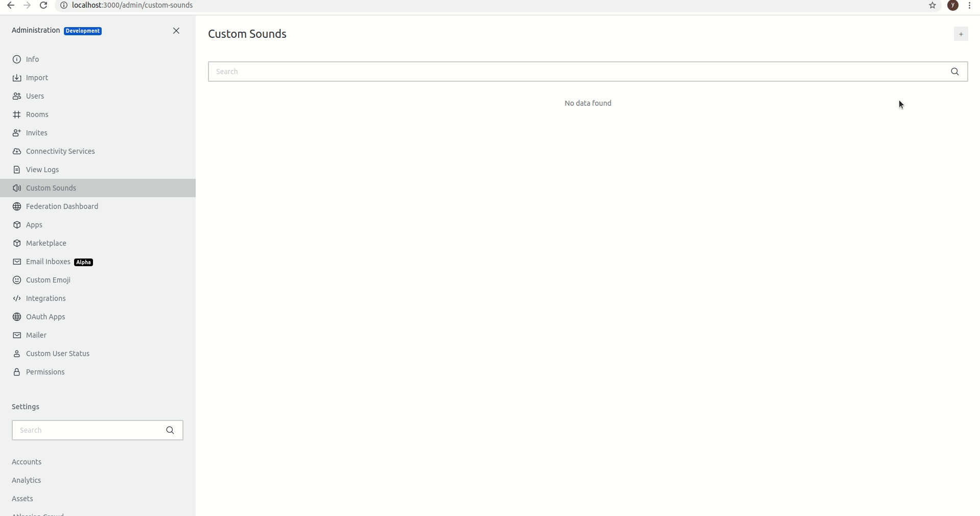Click the Connectivity Services cloud icon
Screen dimensions: 980x516
coord(17,151)
